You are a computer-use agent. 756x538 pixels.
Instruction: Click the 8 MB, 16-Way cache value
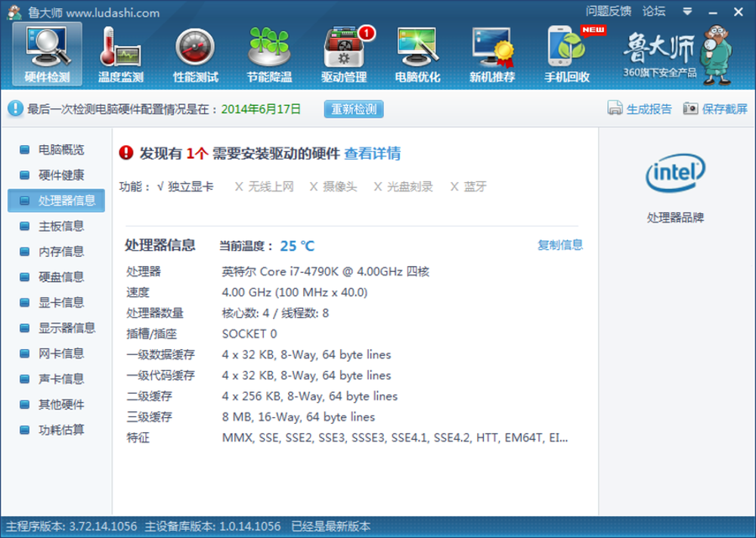[299, 416]
